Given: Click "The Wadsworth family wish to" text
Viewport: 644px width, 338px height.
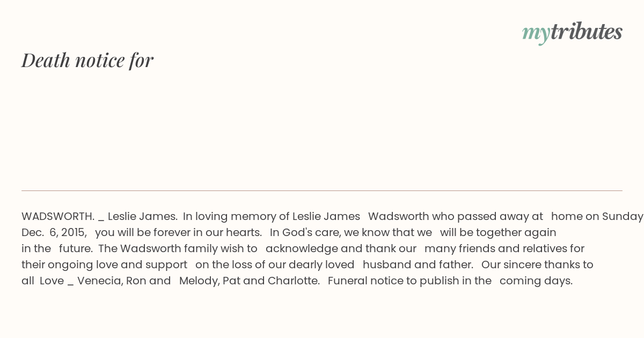Looking at the screenshot, I should pos(178,248).
